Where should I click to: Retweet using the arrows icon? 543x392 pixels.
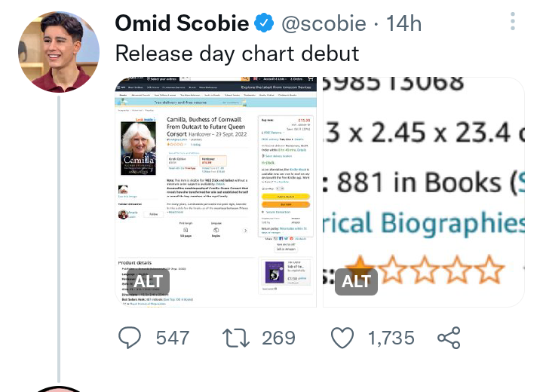(x=237, y=337)
